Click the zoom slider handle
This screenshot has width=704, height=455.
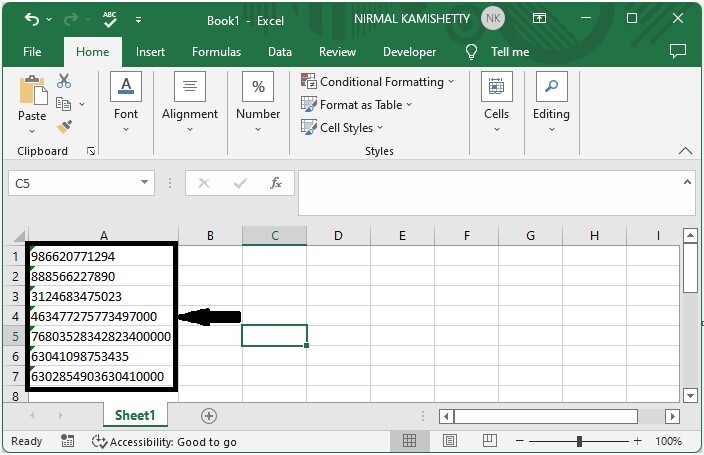coord(579,441)
